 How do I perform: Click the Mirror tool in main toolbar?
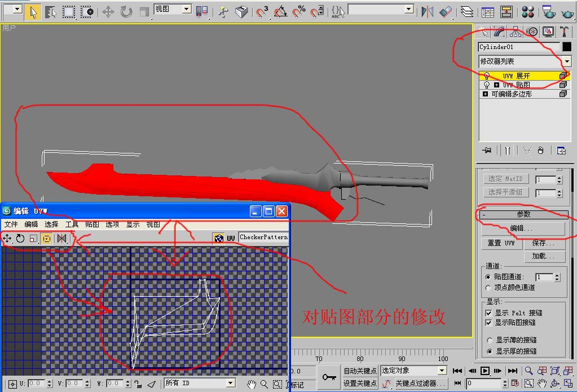[427, 12]
